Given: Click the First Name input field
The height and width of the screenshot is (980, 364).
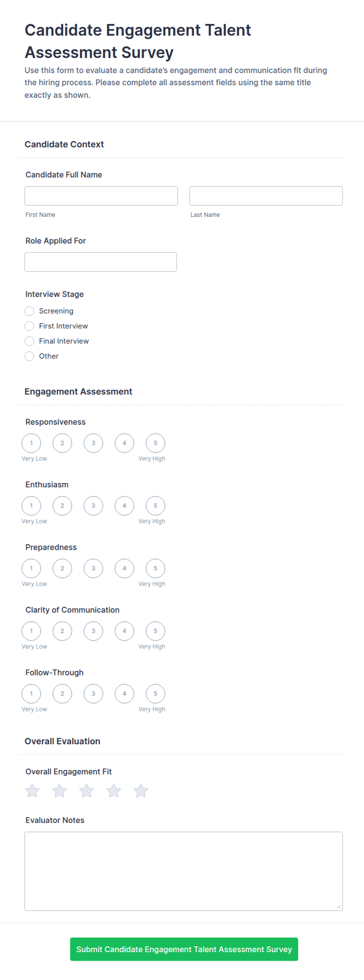Looking at the screenshot, I should tap(101, 196).
